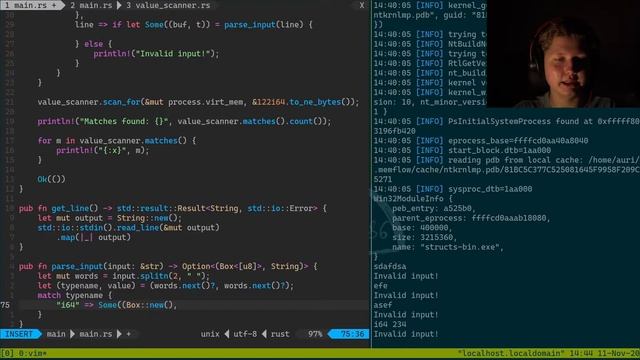Click the 'let (typename, value)' line

click(x=165, y=285)
